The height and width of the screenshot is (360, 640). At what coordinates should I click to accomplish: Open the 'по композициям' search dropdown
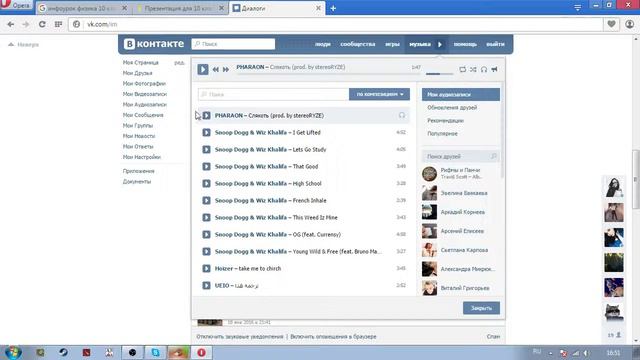(380, 94)
